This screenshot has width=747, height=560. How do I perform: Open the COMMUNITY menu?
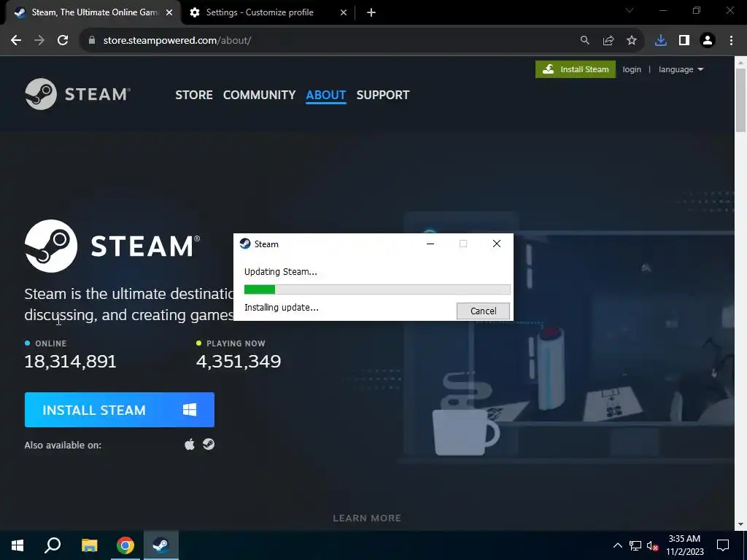pos(259,95)
